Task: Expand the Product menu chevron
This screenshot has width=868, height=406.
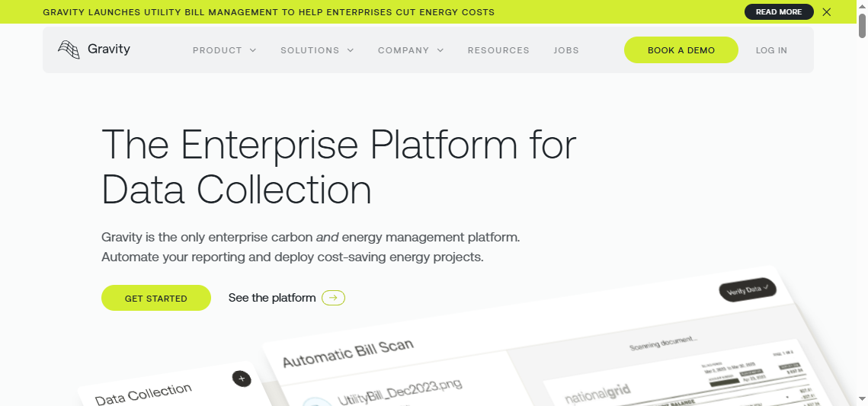Action: tap(253, 50)
